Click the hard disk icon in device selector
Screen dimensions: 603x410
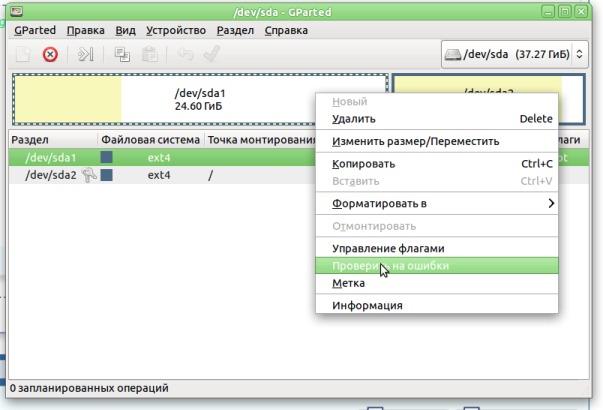(453, 54)
